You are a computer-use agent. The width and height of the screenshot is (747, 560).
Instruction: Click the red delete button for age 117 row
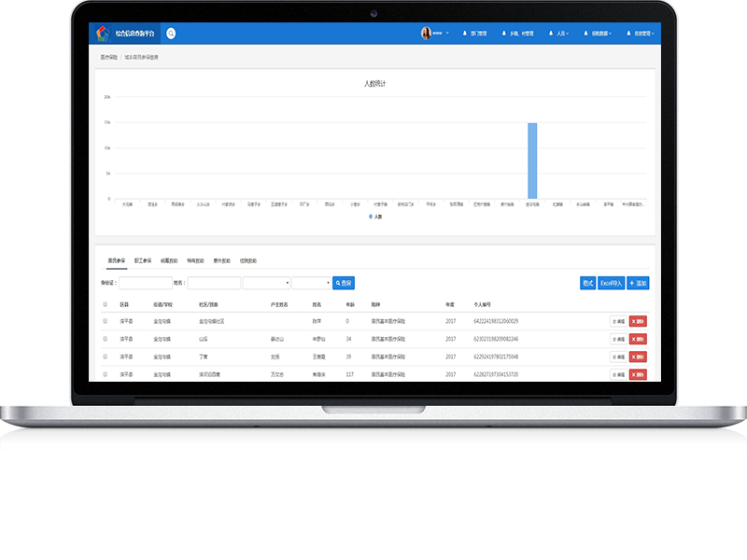(x=638, y=374)
